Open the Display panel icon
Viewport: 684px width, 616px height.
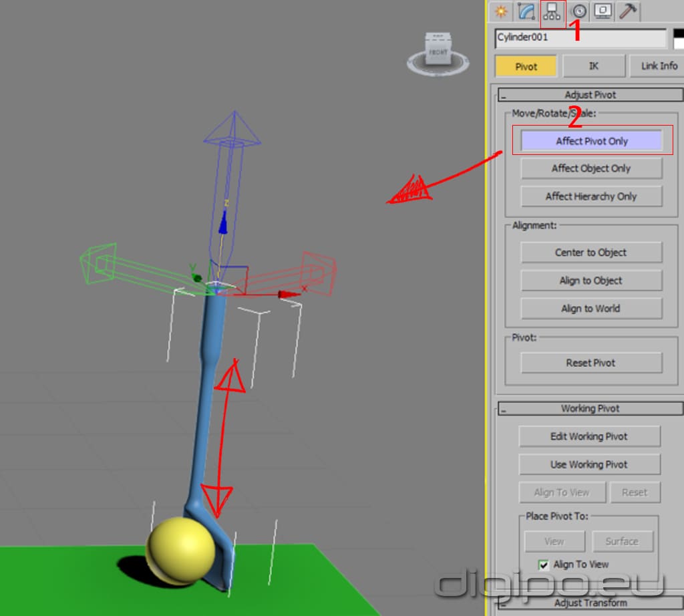coord(603,11)
